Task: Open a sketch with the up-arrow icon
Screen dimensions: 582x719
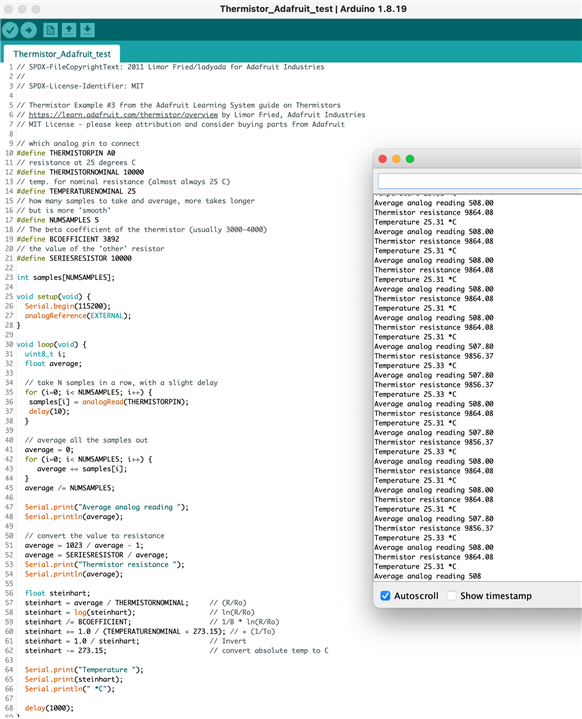Action: (69, 30)
